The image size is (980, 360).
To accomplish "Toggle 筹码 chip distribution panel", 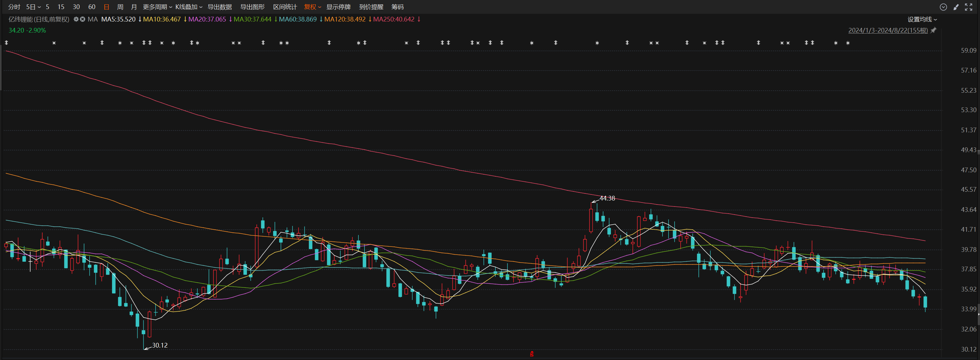I will 397,7.
